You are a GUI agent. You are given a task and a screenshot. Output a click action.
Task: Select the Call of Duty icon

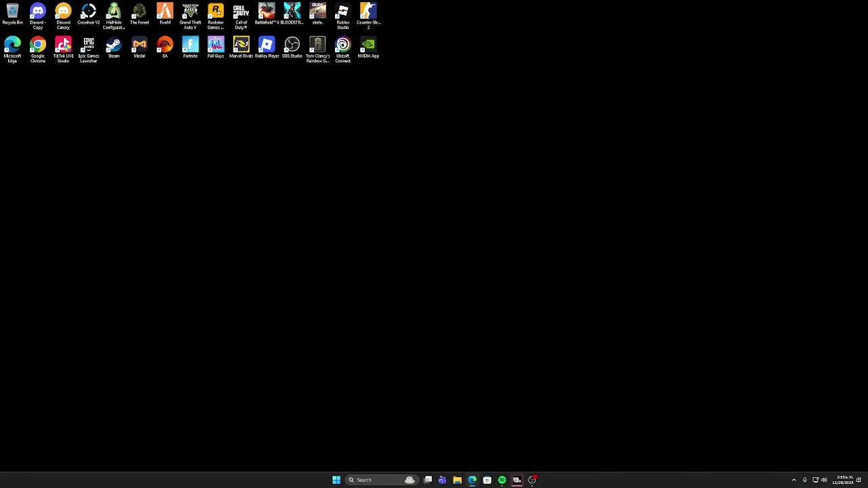(x=241, y=16)
